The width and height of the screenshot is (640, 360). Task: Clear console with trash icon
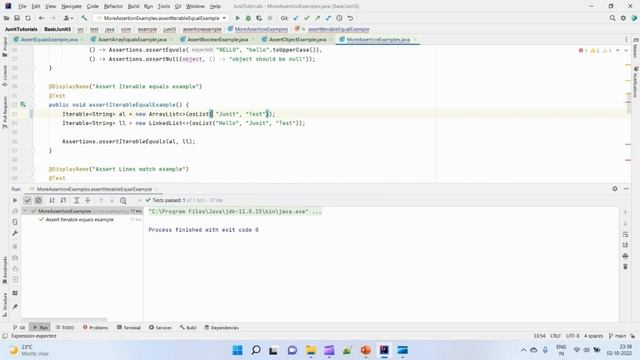pyautogui.click(x=625, y=267)
